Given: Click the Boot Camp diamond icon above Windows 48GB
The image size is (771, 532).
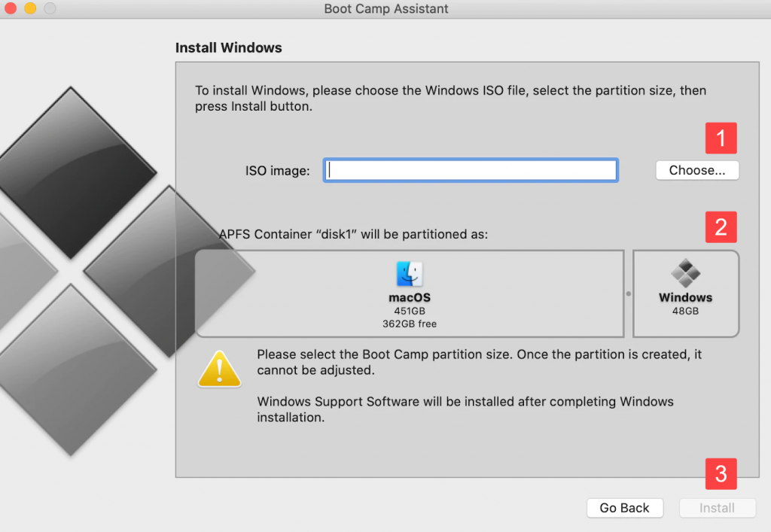Looking at the screenshot, I should pos(685,275).
